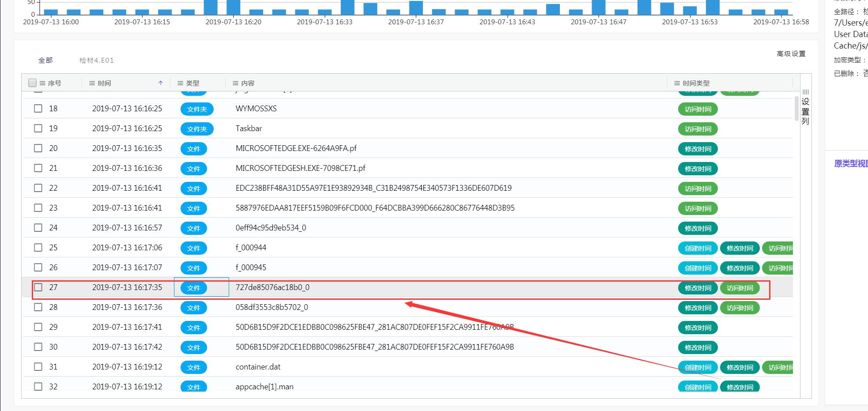The height and width of the screenshot is (411, 868).
Task: Check the box for row 20
Action: point(38,148)
